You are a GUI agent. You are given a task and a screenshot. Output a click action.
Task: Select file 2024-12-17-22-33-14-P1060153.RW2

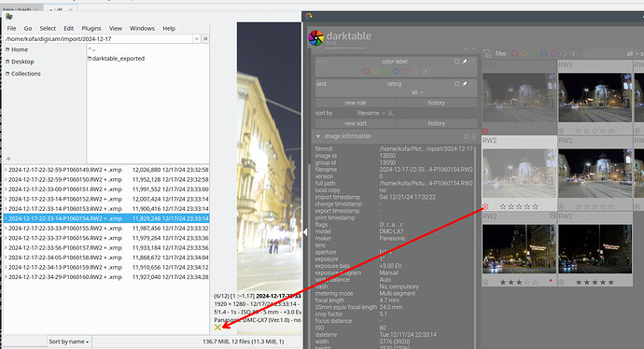point(106,209)
